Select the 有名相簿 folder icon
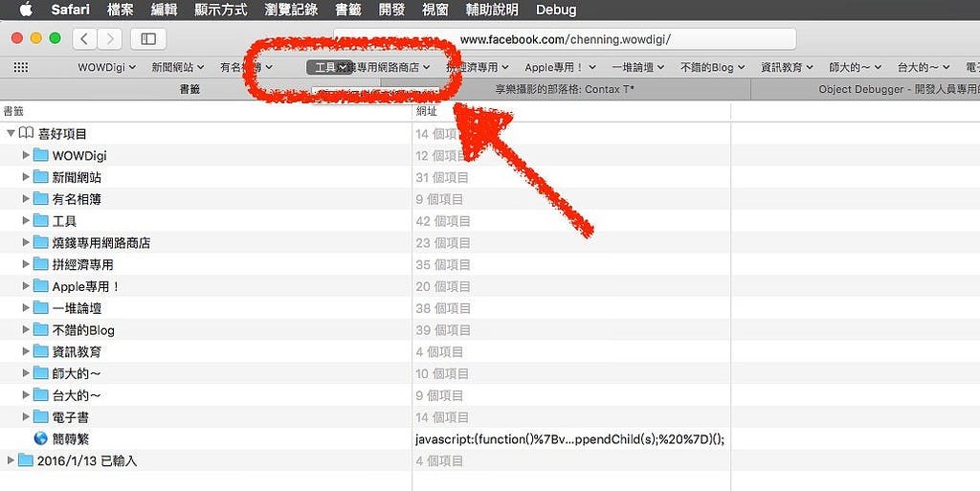 coord(40,199)
